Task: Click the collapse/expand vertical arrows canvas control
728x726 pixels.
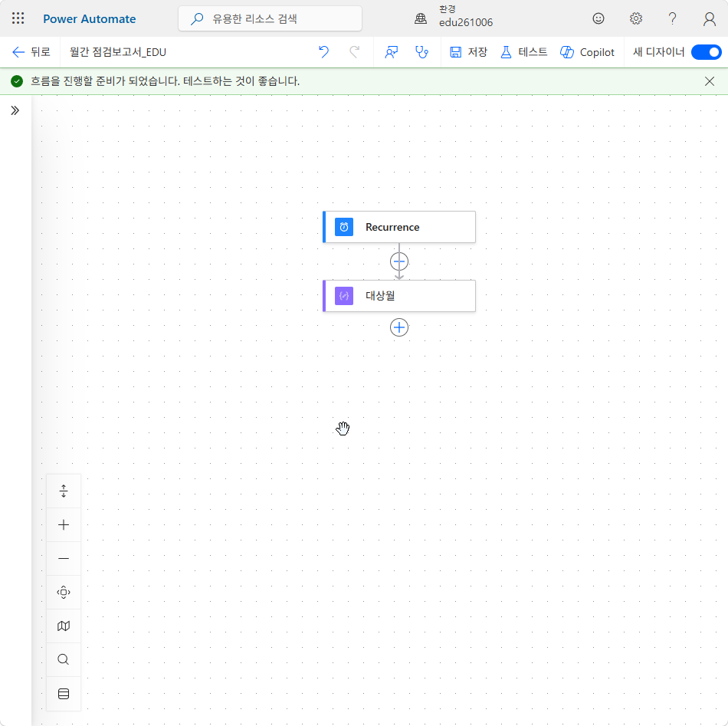Action: click(64, 491)
